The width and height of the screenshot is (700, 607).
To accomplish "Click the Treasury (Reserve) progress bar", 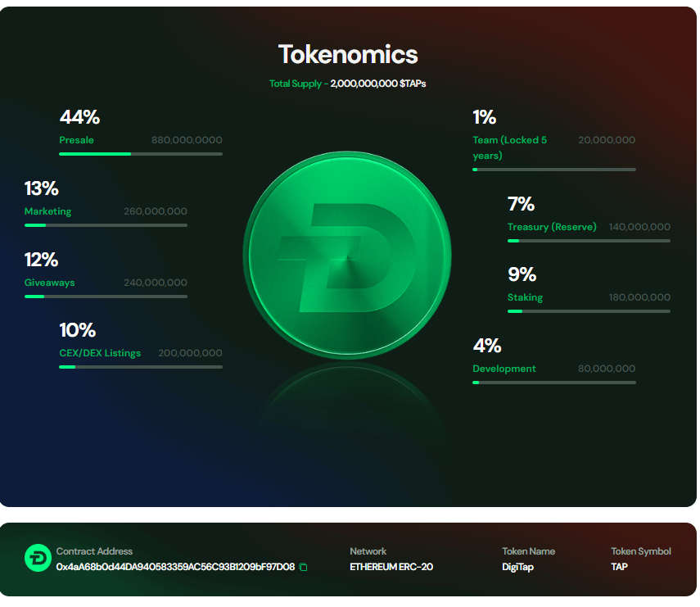I will [x=588, y=241].
